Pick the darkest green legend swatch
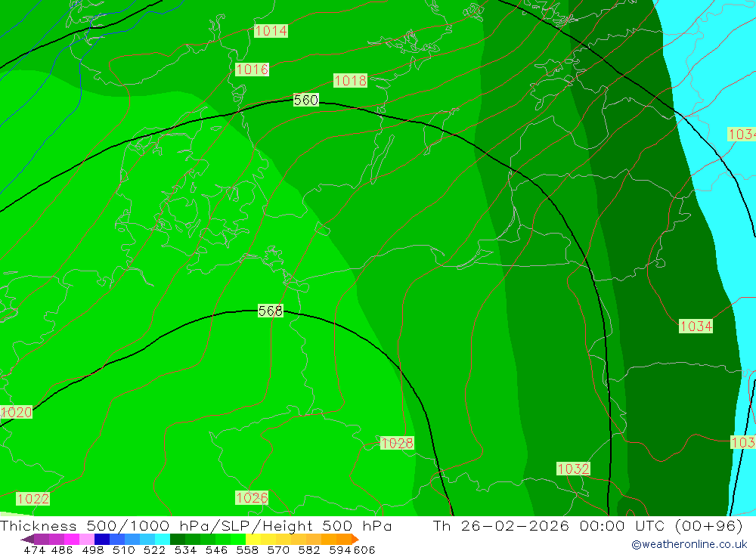This screenshot has width=756, height=554. tap(178, 539)
